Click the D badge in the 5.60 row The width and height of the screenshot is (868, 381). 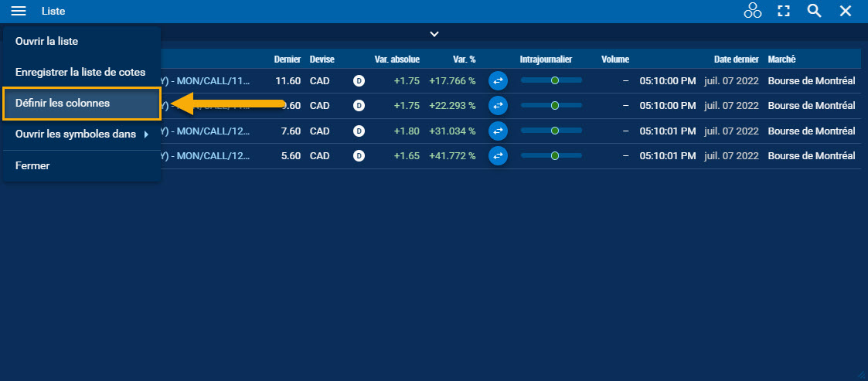click(359, 156)
